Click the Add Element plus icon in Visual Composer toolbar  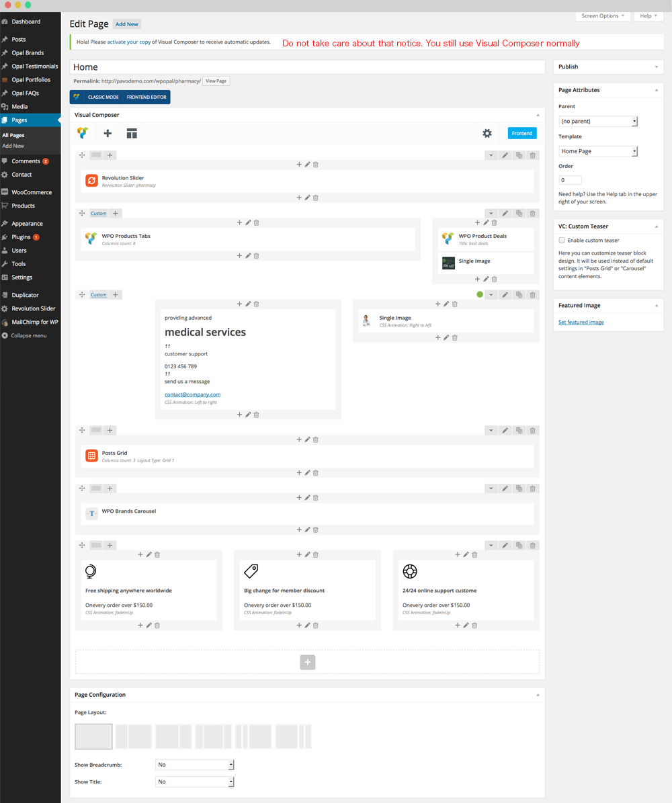pyautogui.click(x=108, y=133)
